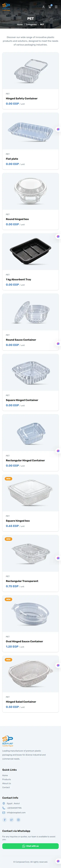Open the user account icon
This screenshot has width=61, height=868.
[43, 7]
